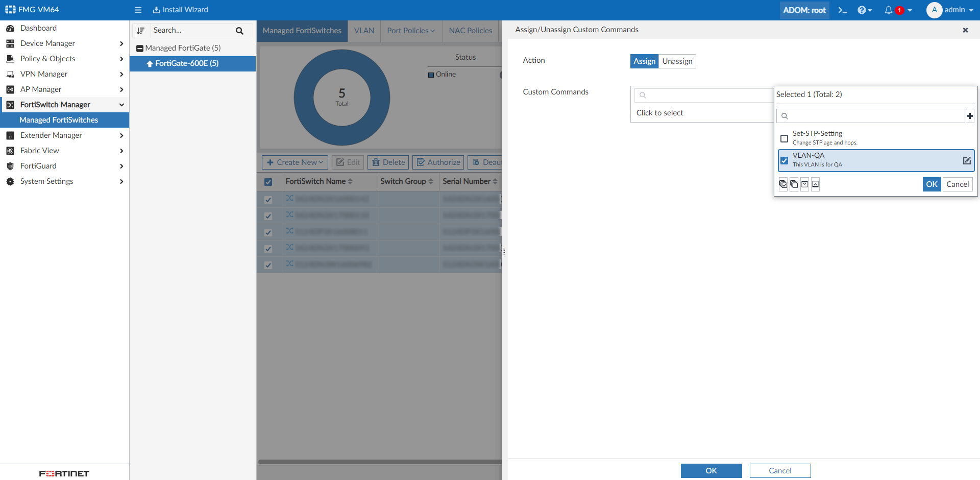
Task: Click the expand-all icon in the command picker footer
Action: tap(804, 184)
